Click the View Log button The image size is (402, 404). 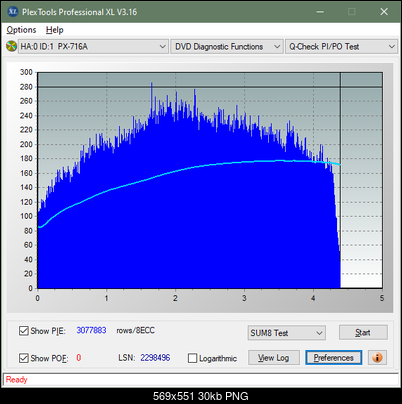[x=274, y=358]
